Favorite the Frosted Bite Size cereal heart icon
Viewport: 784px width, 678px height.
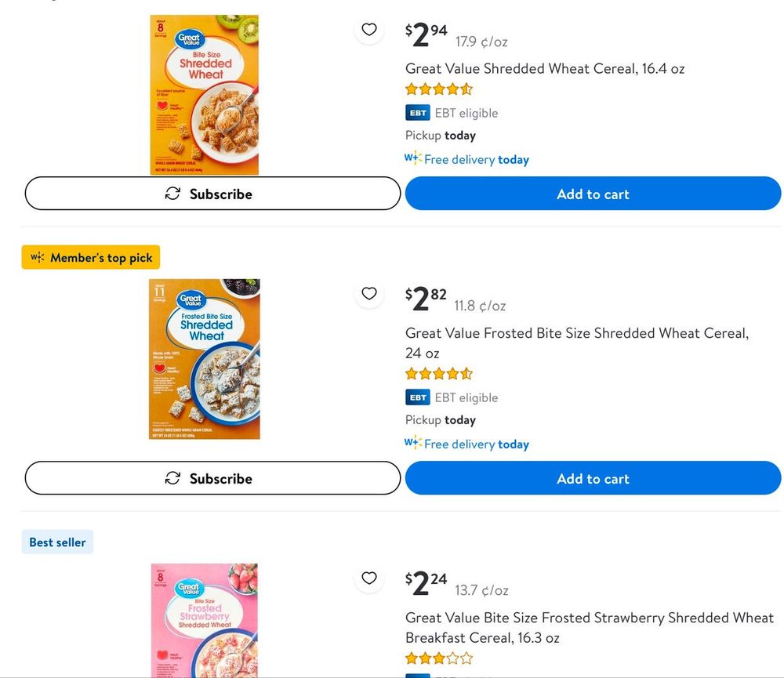[x=369, y=293]
